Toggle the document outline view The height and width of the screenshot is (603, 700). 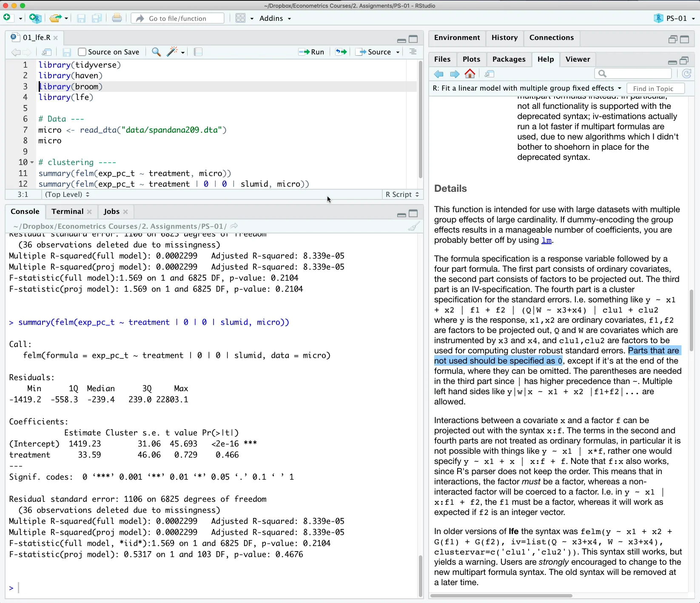[x=412, y=52]
